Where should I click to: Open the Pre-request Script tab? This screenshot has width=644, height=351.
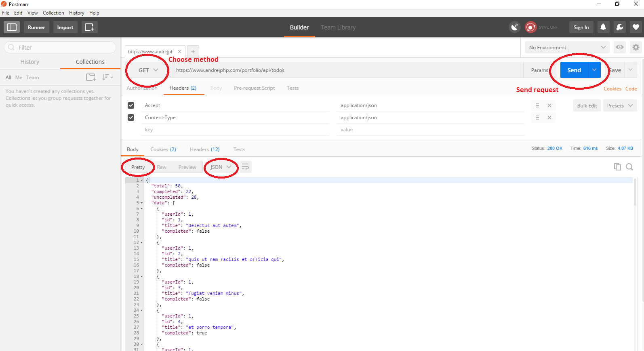(254, 88)
